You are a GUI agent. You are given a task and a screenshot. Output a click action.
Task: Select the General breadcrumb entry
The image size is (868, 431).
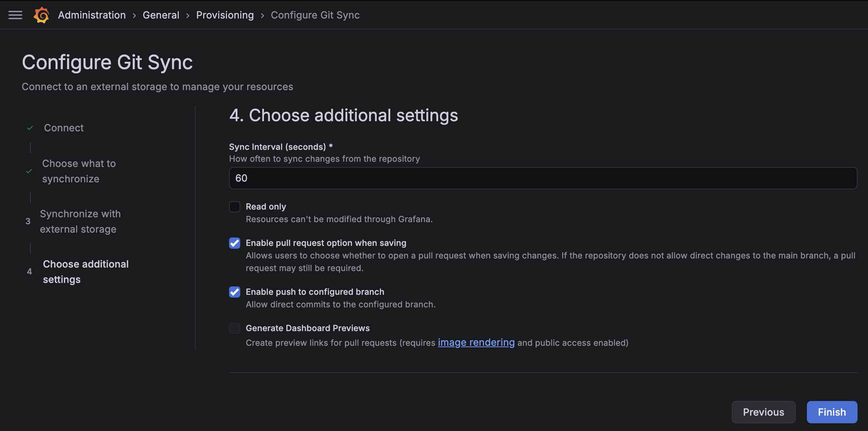161,15
